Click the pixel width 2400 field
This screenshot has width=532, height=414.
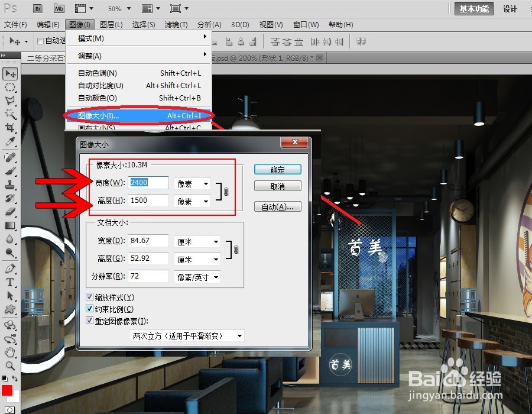pos(148,183)
